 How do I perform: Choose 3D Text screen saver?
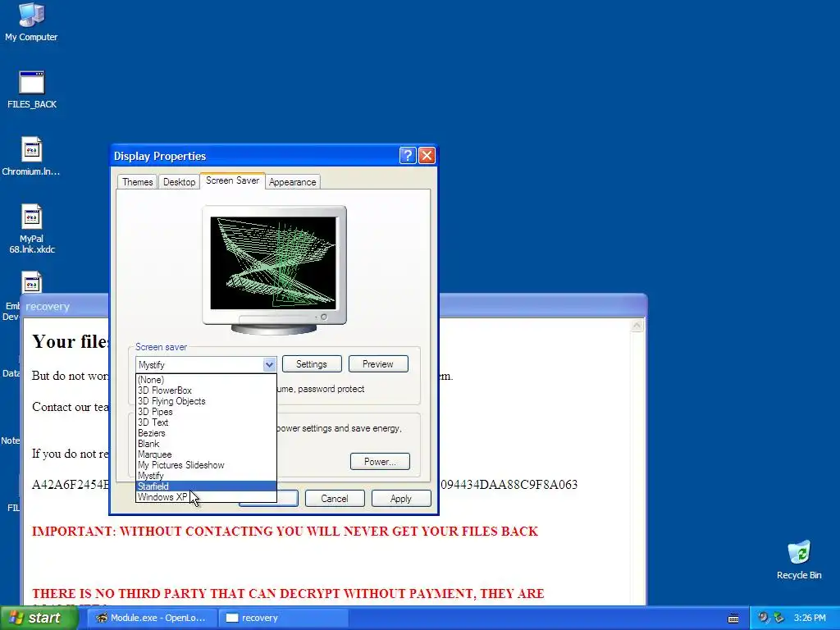point(206,422)
